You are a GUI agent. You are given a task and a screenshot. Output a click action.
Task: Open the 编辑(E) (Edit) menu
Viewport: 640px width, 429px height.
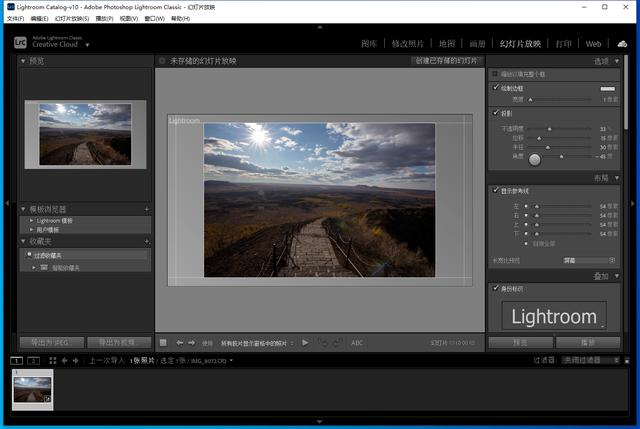click(x=40, y=18)
